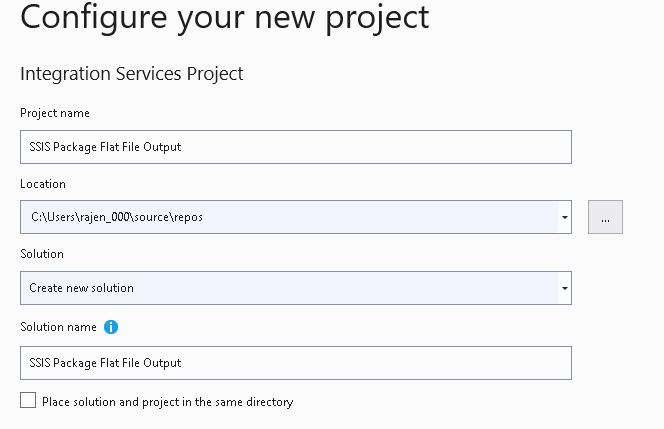Click the 'Configure your new project' heading
The width and height of the screenshot is (664, 429).
point(224,17)
